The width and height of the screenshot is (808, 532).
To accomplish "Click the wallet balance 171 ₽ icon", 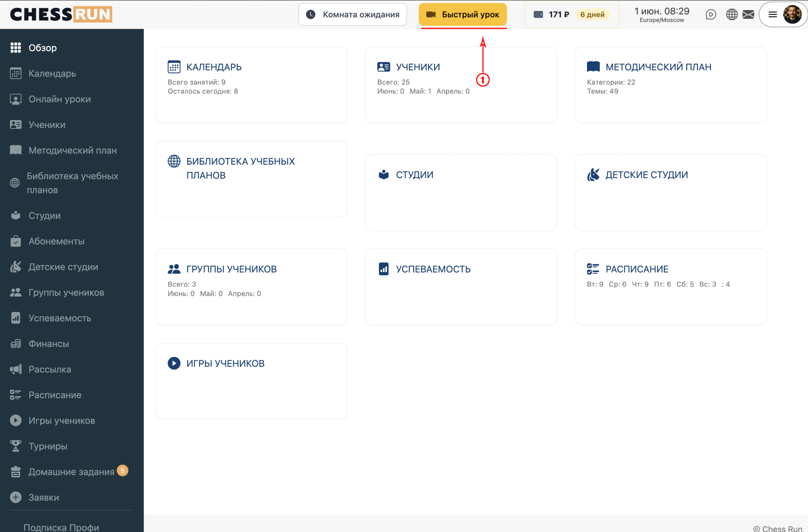I will 539,14.
